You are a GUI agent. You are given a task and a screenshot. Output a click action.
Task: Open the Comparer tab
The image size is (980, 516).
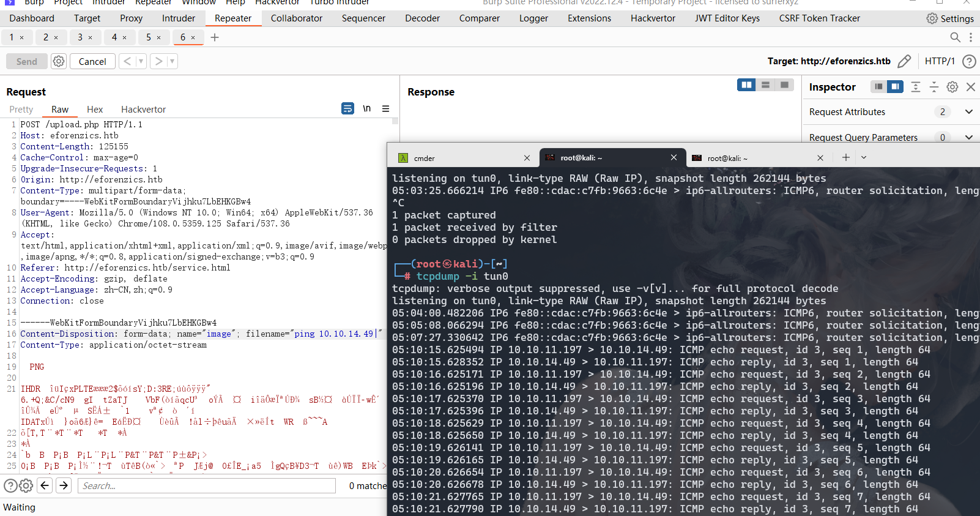click(480, 18)
